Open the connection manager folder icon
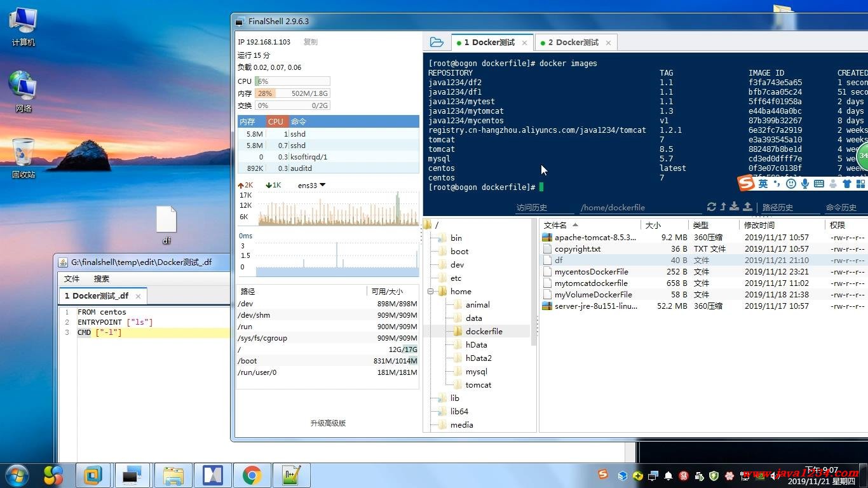 [x=437, y=42]
